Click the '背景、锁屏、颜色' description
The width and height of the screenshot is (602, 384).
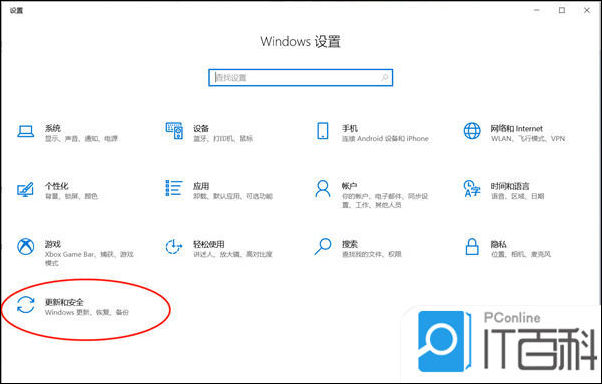[x=71, y=196]
